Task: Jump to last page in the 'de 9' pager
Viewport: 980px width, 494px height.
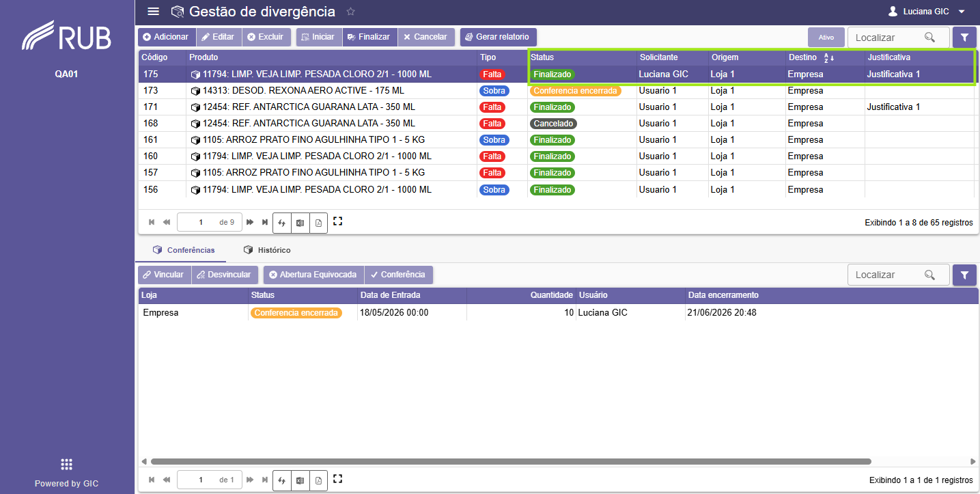Action: 265,222
